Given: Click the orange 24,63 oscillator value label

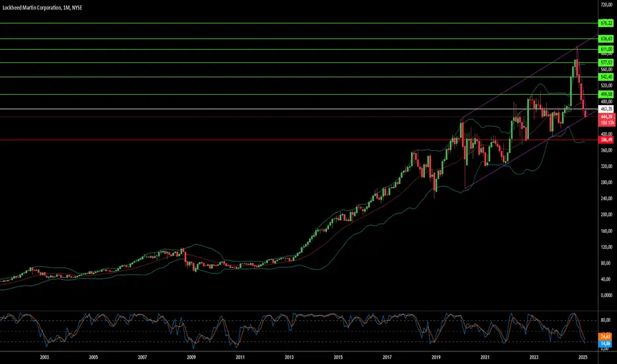Looking at the screenshot, I should click(x=605, y=336).
